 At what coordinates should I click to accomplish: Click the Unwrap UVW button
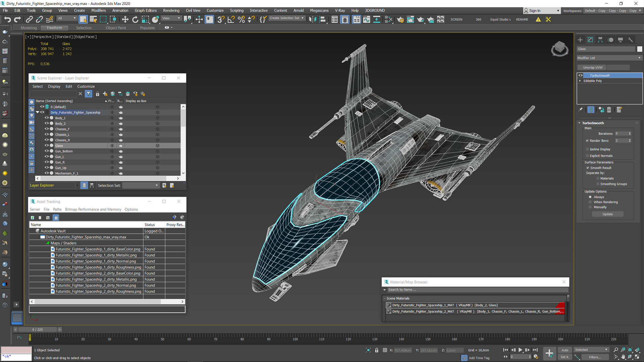592,67
